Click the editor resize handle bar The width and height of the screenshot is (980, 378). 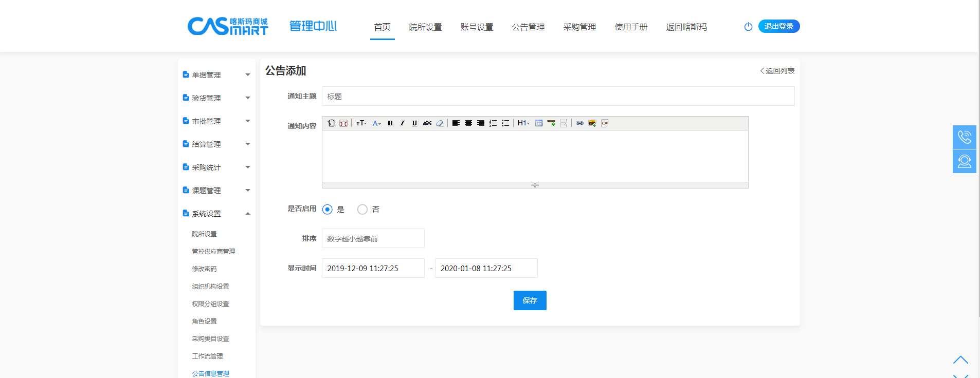[x=535, y=185]
